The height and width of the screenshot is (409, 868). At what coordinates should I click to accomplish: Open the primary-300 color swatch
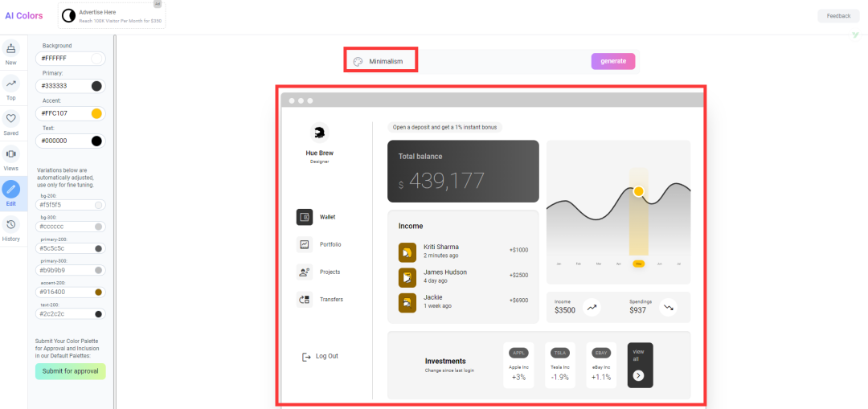pos(99,270)
